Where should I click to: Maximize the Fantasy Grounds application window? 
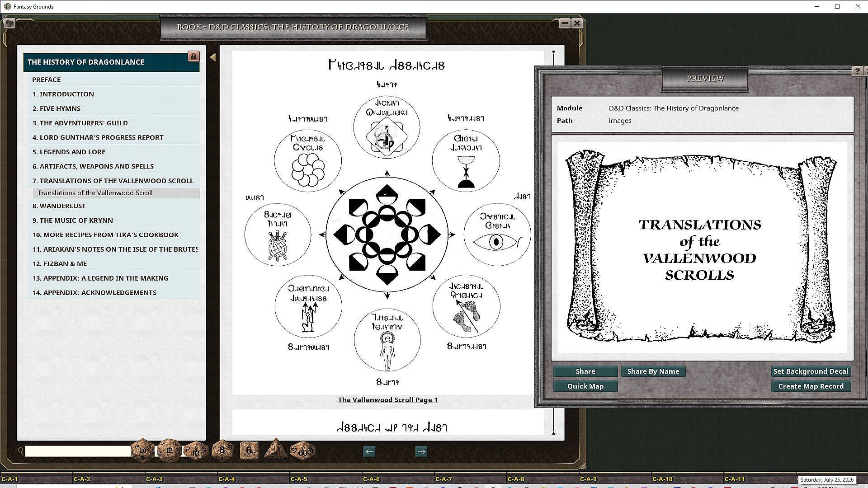point(837,6)
